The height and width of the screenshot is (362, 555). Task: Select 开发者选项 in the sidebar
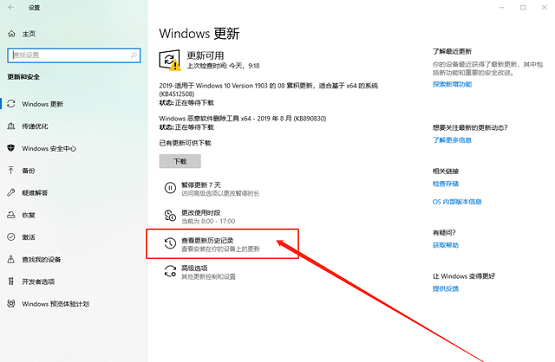tap(38, 282)
